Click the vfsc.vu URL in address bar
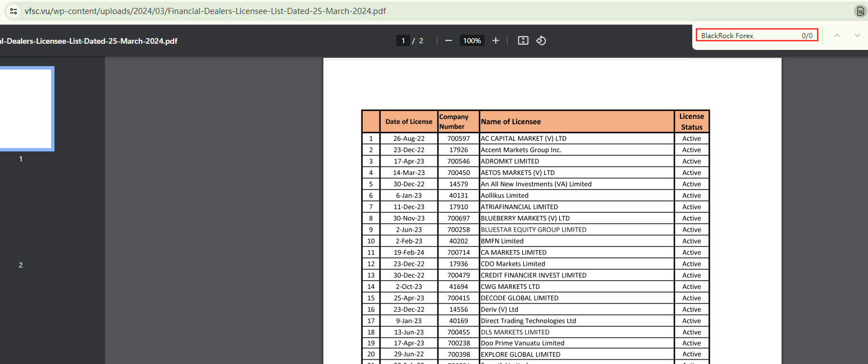 pyautogui.click(x=205, y=11)
